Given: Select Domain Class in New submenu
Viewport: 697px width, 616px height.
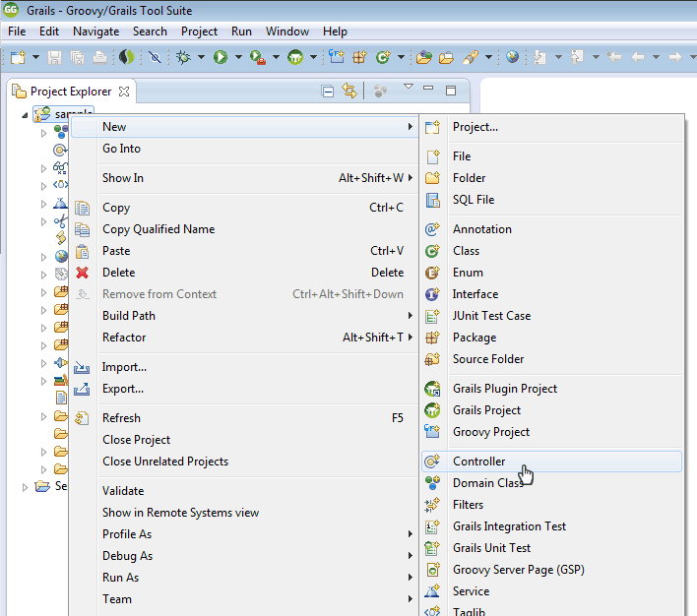Looking at the screenshot, I should (x=551, y=483).
